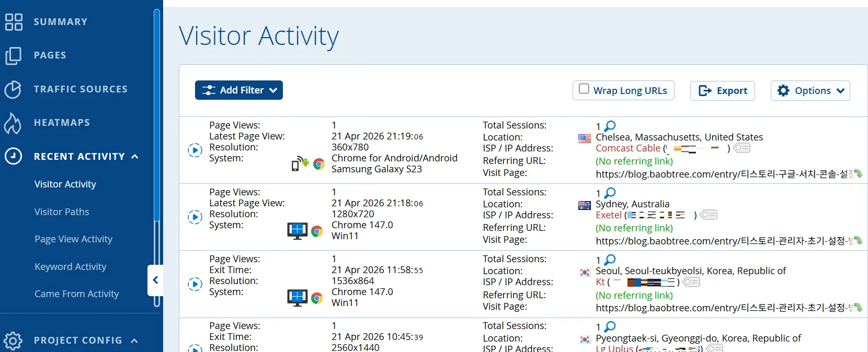Open the Summary dashboard icon
The height and width of the screenshot is (352, 868).
point(14,22)
